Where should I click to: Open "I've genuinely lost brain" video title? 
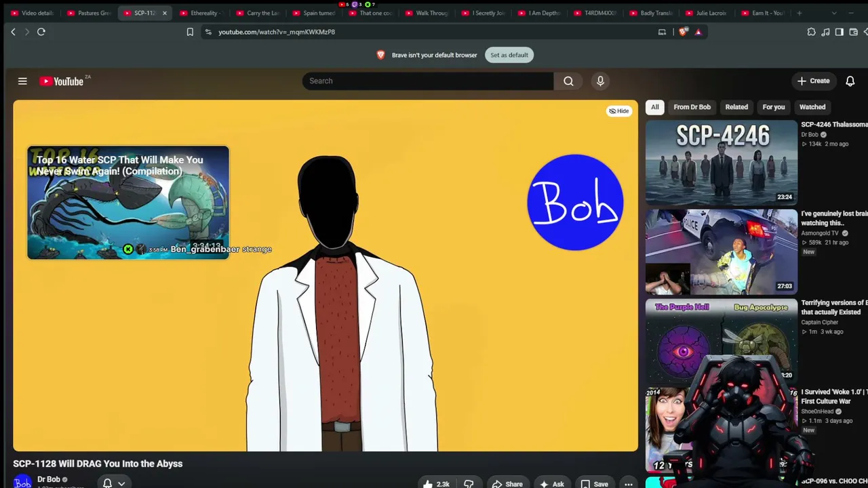(x=834, y=218)
